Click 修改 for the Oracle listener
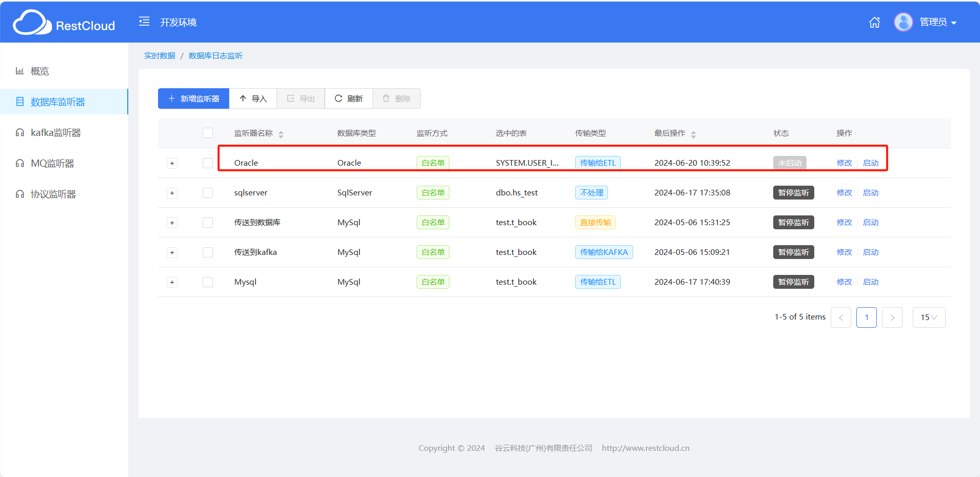This screenshot has width=980, height=477. [844, 163]
